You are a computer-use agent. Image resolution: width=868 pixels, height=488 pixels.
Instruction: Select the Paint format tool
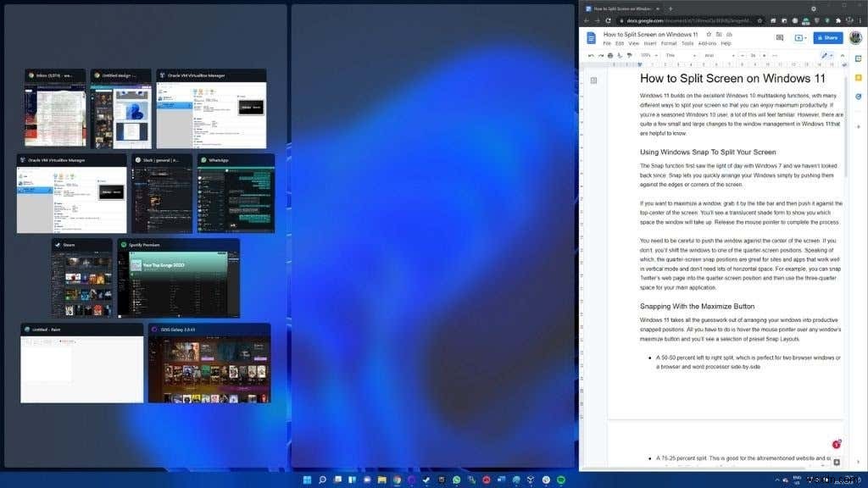628,54
